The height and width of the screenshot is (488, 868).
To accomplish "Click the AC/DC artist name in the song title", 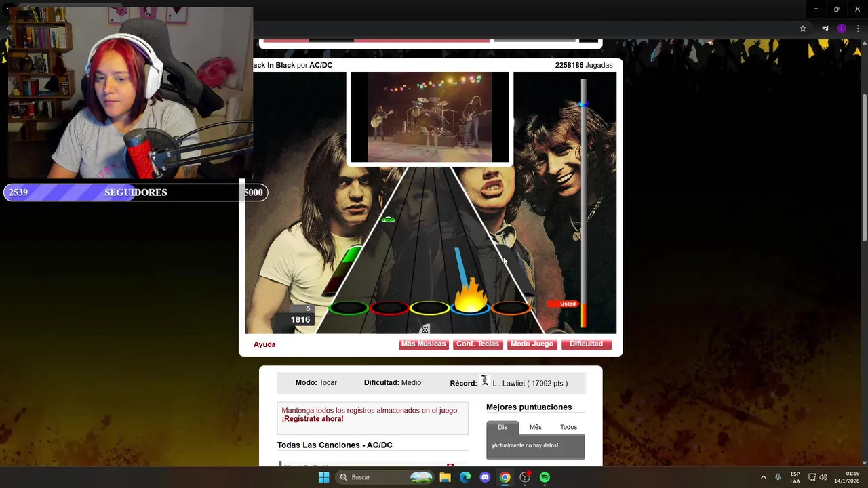I will click(321, 65).
